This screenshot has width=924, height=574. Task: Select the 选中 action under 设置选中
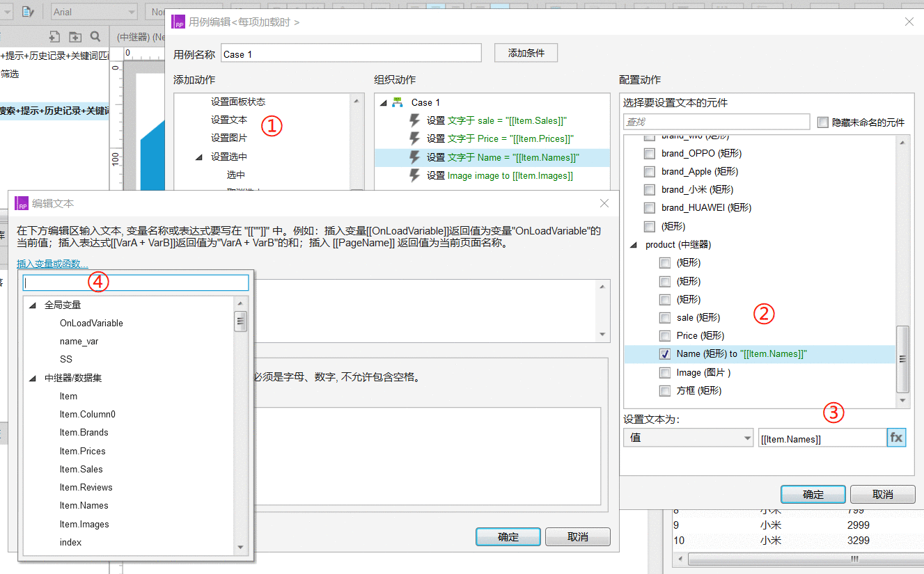236,175
